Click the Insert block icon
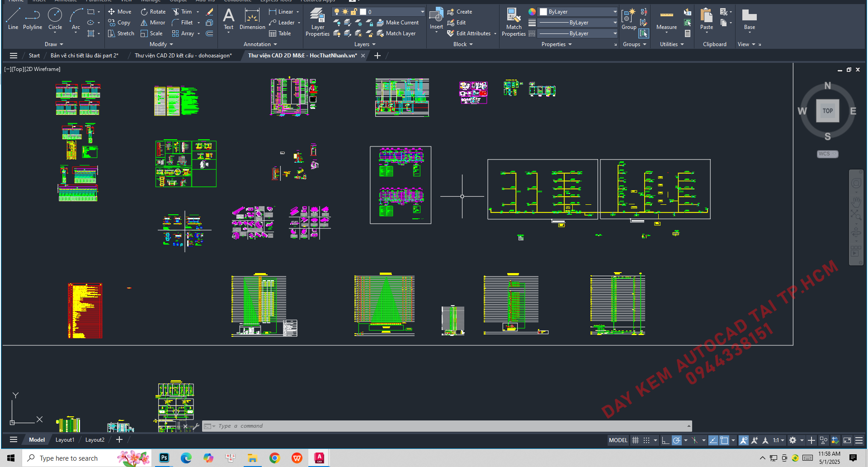The image size is (868, 467). [436, 19]
